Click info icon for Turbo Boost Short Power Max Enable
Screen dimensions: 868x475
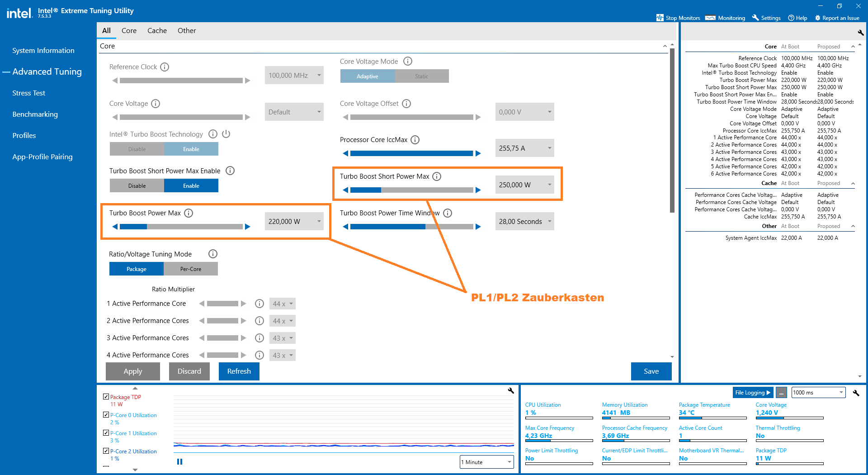tap(230, 171)
